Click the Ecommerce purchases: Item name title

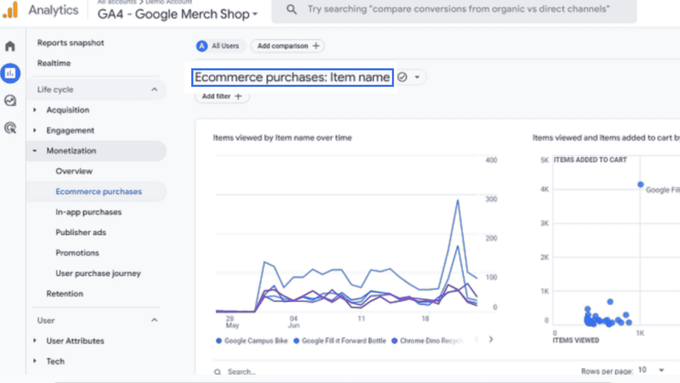pos(292,77)
